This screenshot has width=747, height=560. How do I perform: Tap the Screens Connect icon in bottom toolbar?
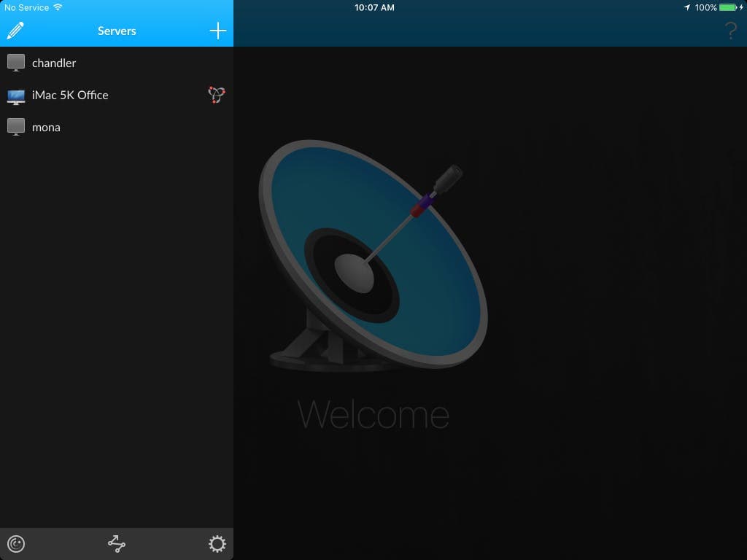pyautogui.click(x=16, y=543)
